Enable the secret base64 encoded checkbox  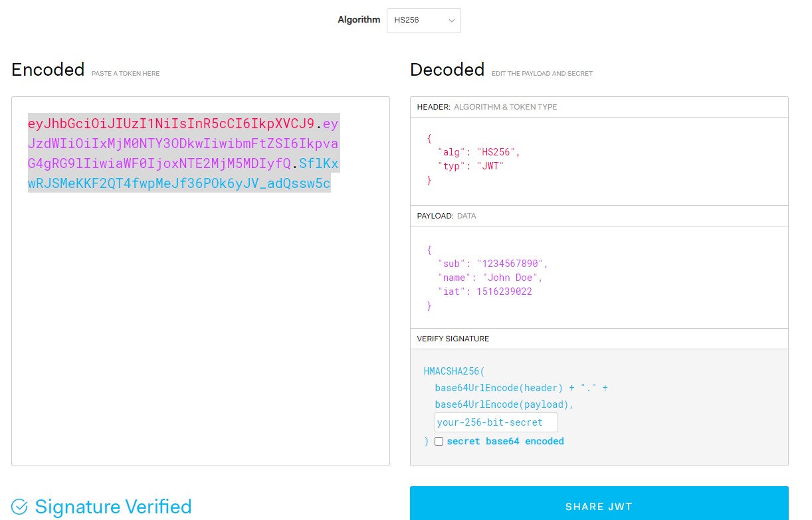click(x=439, y=442)
